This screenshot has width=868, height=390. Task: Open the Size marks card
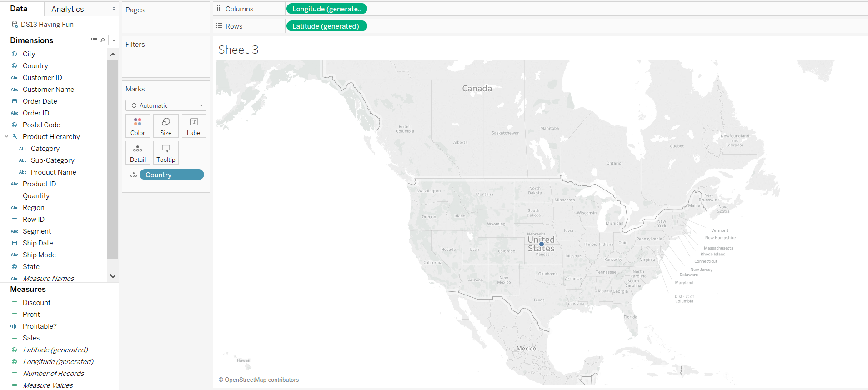[x=166, y=126]
